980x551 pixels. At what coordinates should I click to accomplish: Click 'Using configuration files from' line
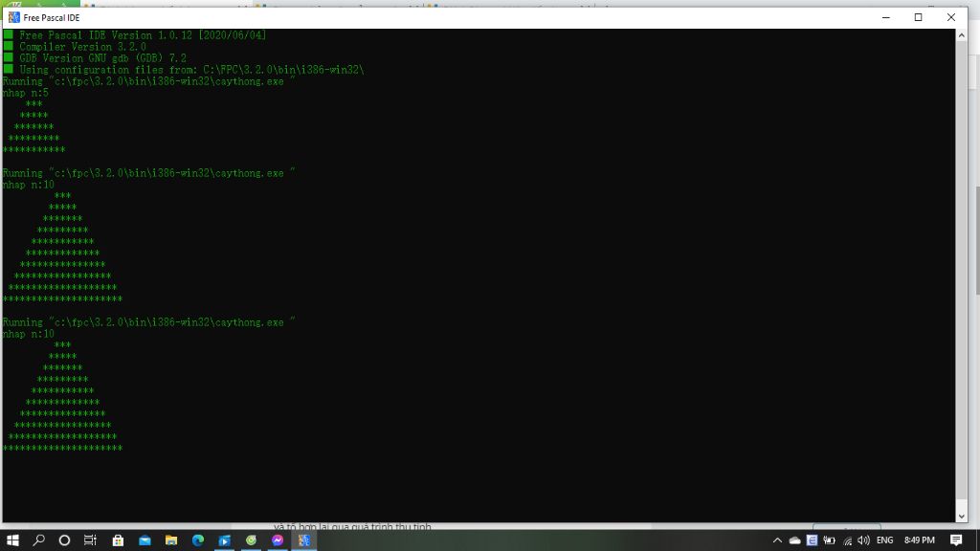tap(191, 70)
